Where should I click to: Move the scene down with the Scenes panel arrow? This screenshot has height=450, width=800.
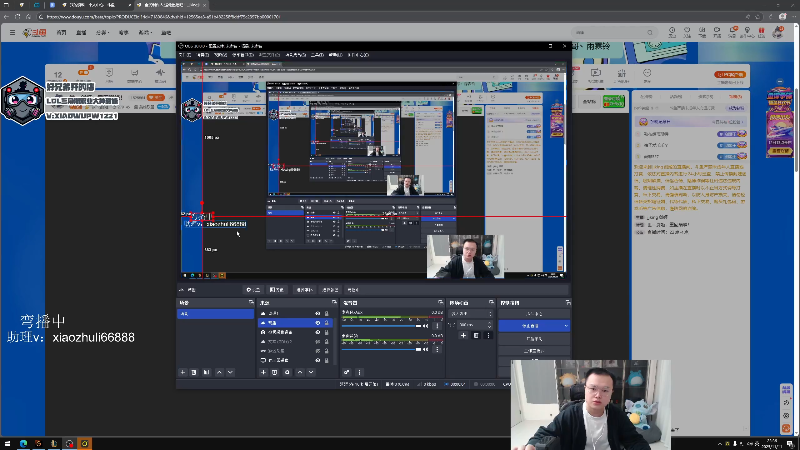point(231,372)
